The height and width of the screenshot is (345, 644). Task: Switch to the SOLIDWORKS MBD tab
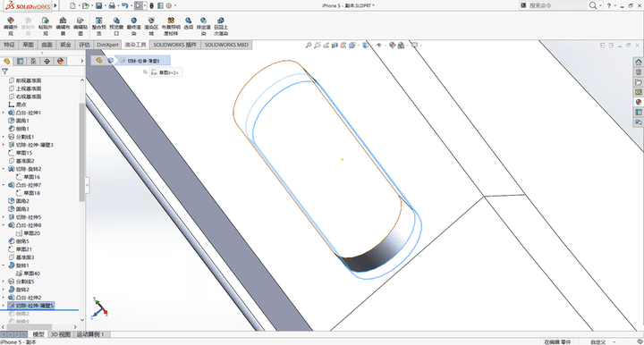(226, 45)
